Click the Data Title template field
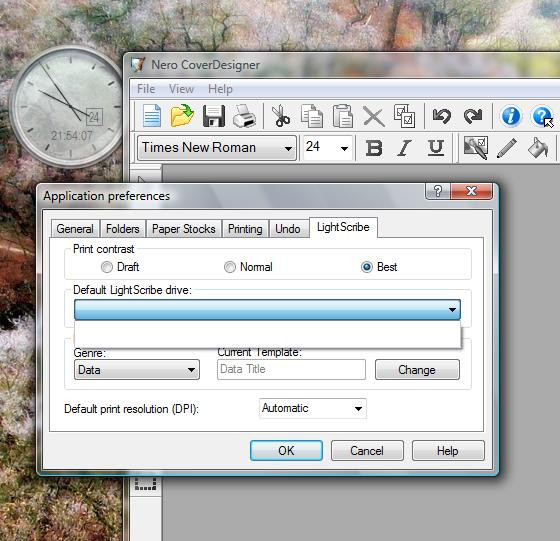This screenshot has width=560, height=541. (x=291, y=369)
